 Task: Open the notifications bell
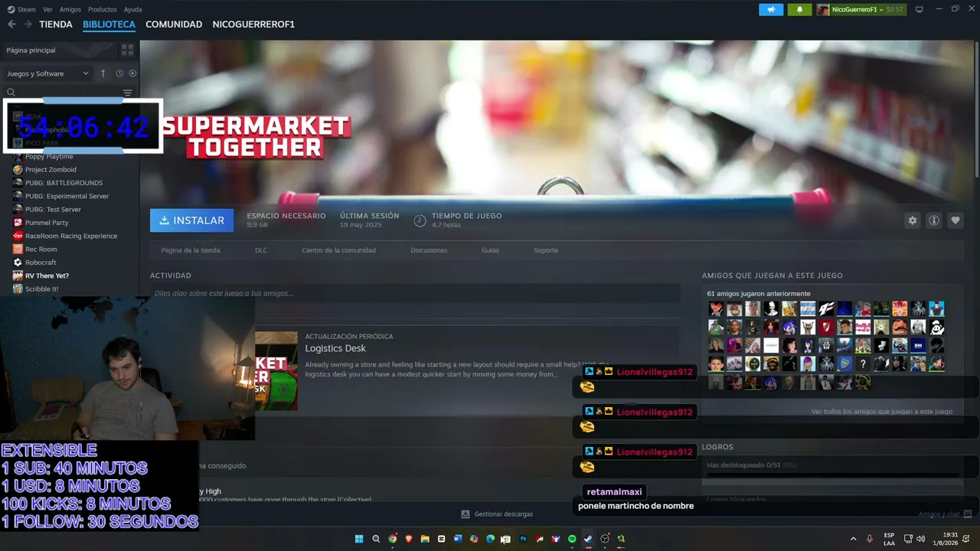tap(799, 9)
